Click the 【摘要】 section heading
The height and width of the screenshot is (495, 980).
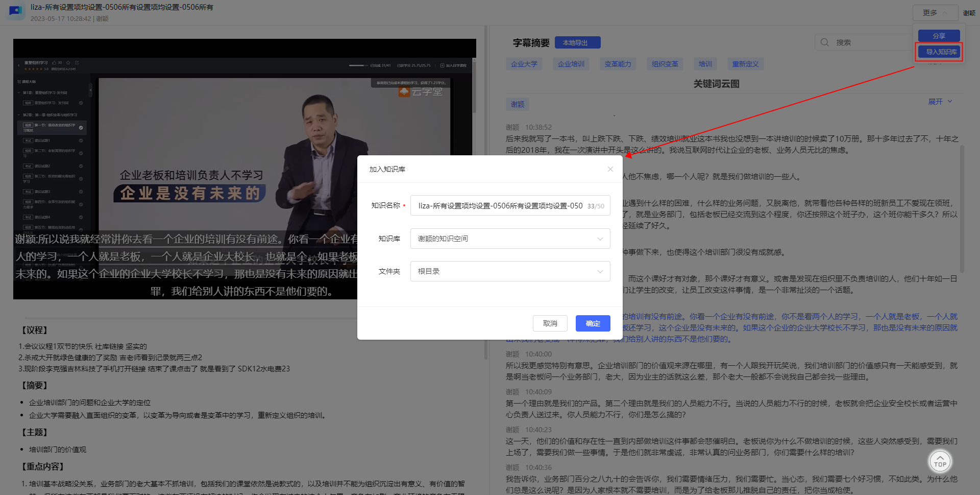[x=35, y=385]
